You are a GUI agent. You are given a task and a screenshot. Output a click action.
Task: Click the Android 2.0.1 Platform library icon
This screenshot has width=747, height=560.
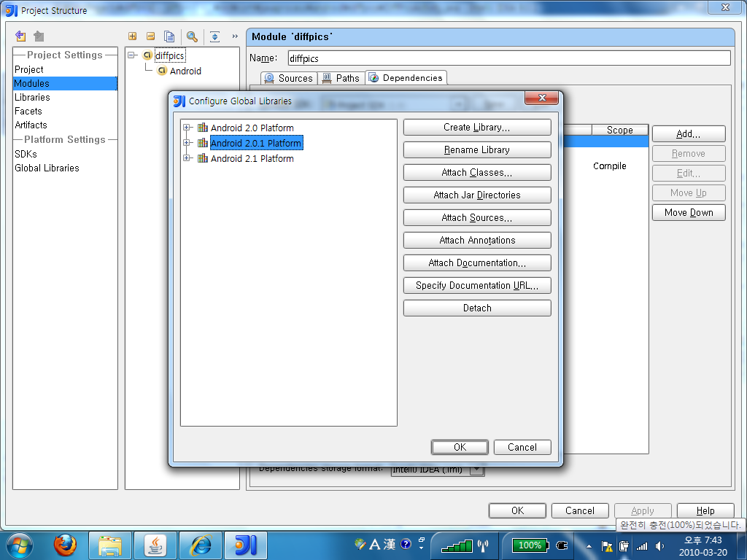click(x=203, y=143)
